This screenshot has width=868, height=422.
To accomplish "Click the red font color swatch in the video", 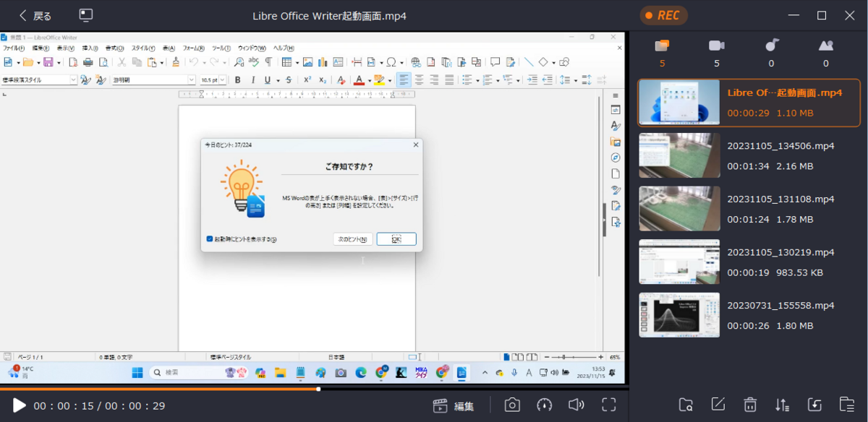I will (358, 80).
